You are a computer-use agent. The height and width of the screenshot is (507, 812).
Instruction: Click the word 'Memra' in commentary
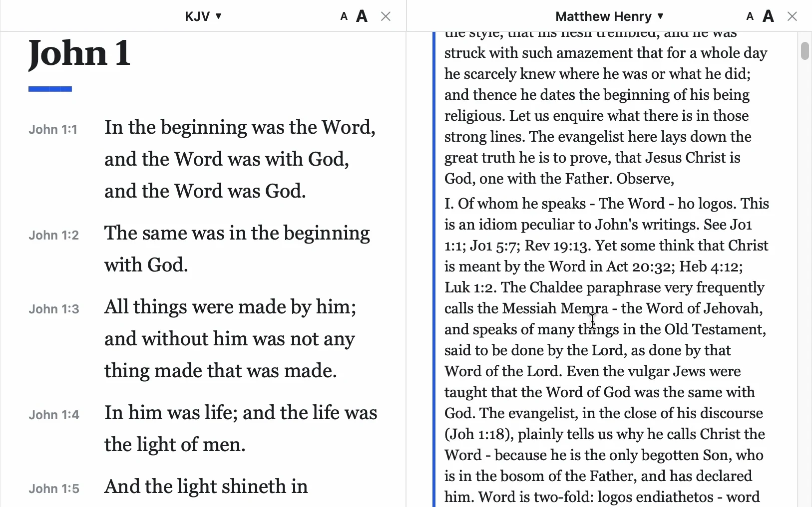pyautogui.click(x=584, y=308)
